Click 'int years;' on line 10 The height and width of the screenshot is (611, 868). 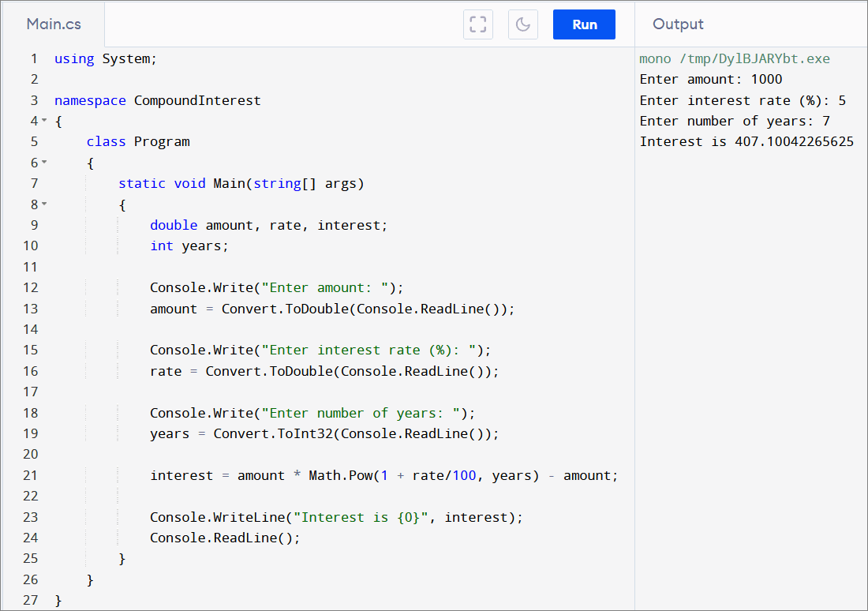tap(189, 246)
